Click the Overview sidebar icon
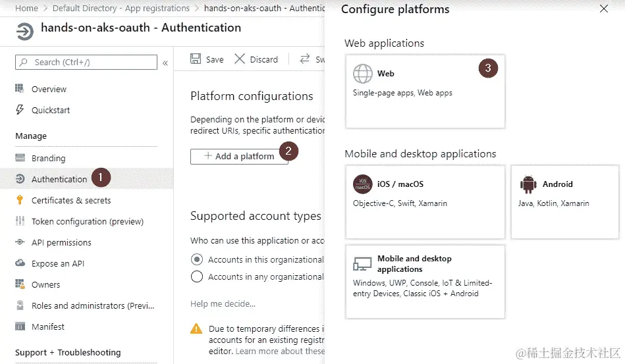The image size is (625, 364). coord(20,89)
